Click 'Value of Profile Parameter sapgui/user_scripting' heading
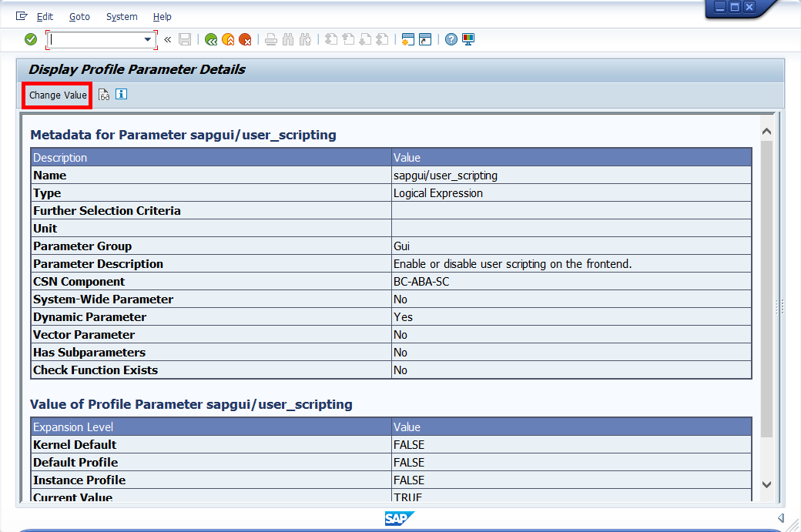 pyautogui.click(x=191, y=404)
